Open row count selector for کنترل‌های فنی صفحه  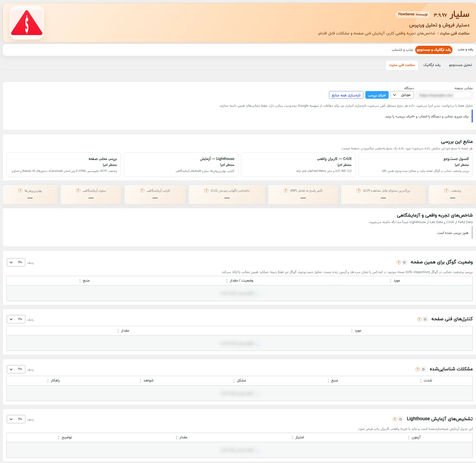click(x=16, y=319)
